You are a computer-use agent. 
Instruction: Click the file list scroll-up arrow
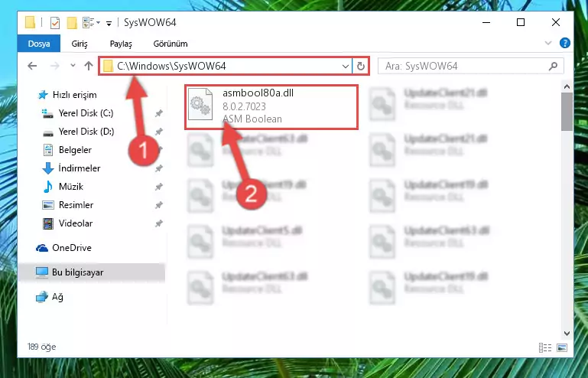[x=567, y=86]
